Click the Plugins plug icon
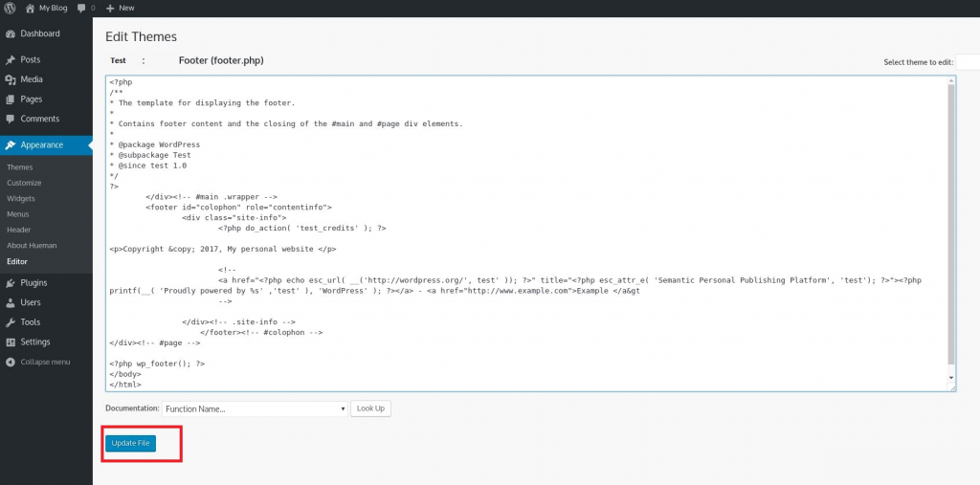Image resolution: width=980 pixels, height=485 pixels. click(10, 283)
